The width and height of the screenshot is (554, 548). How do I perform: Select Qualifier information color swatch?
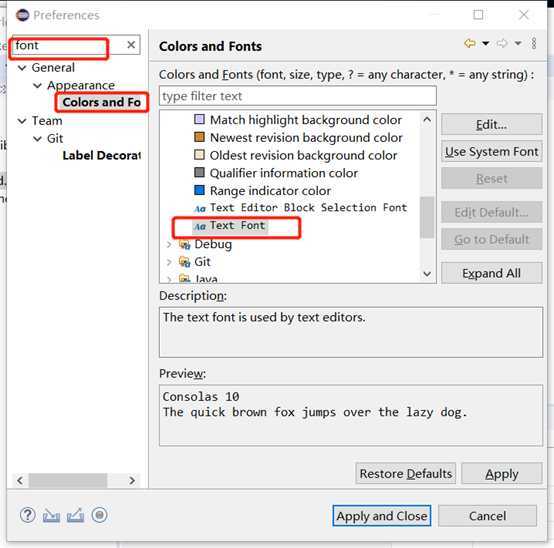pos(200,172)
